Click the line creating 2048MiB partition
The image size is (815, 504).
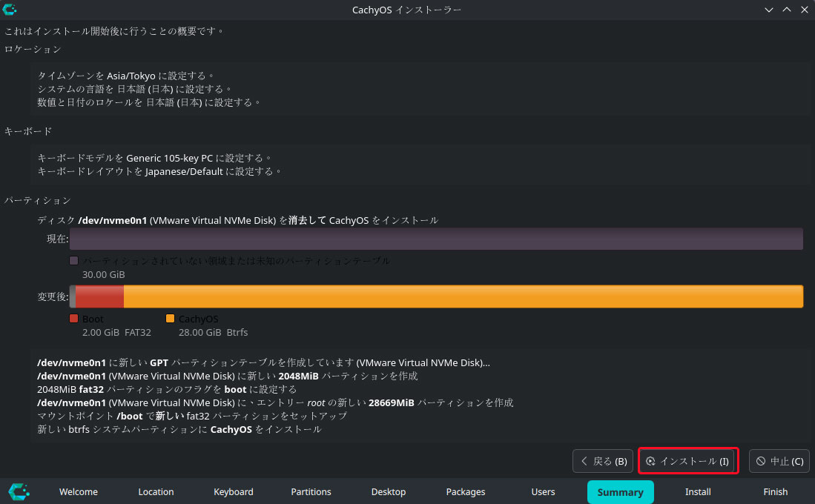click(x=228, y=376)
